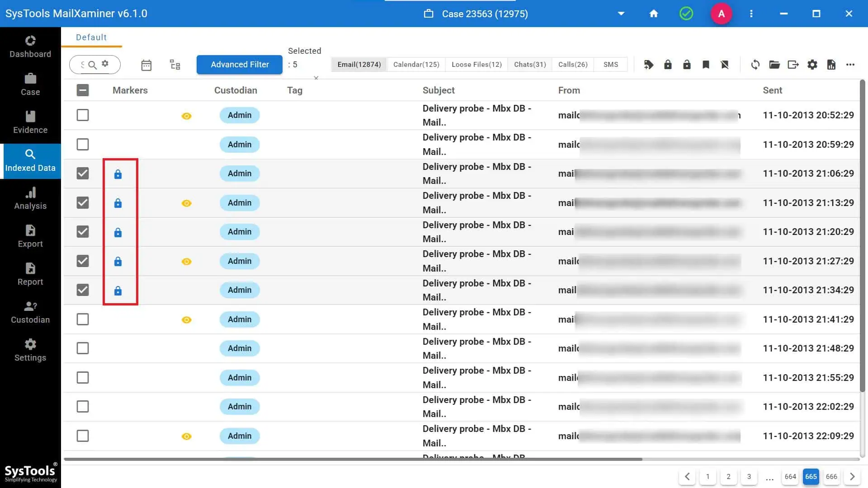Click the horizontal scrollbar below the table
The width and height of the screenshot is (868, 488).
click(353, 459)
